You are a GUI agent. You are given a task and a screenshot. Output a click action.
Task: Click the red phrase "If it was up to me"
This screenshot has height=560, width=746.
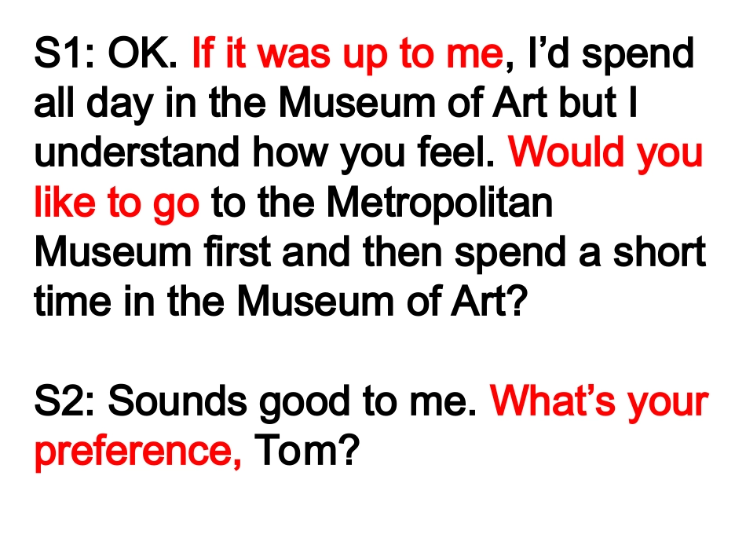click(346, 56)
